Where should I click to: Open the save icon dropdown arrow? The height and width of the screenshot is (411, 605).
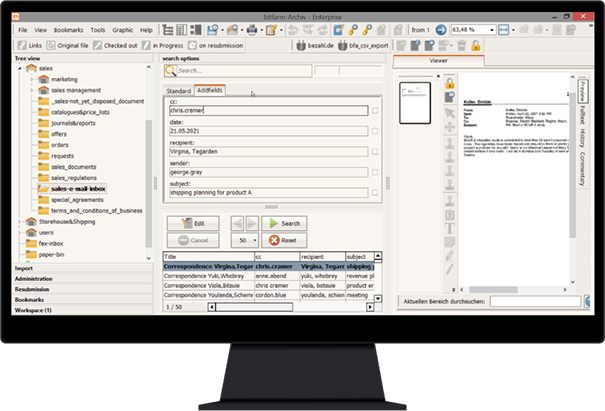(222, 30)
